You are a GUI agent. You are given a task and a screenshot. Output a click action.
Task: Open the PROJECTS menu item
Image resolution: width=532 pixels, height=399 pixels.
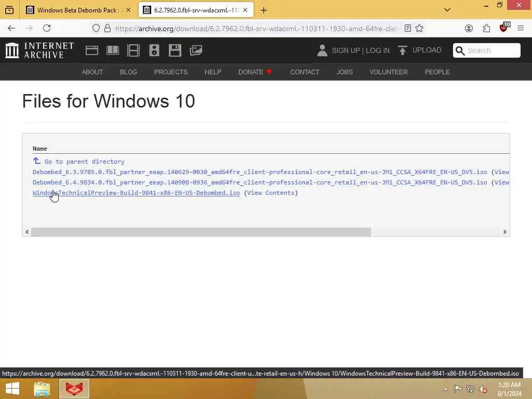[x=170, y=72]
